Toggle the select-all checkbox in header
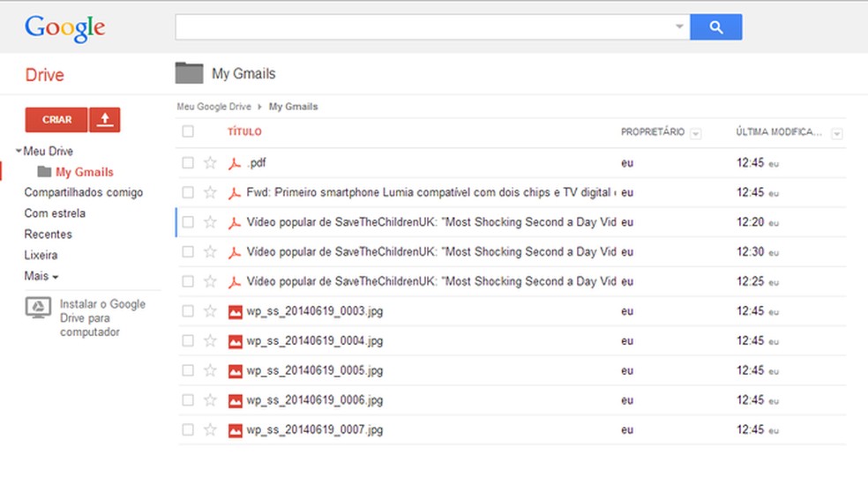This screenshot has height=492, width=868. (x=188, y=132)
